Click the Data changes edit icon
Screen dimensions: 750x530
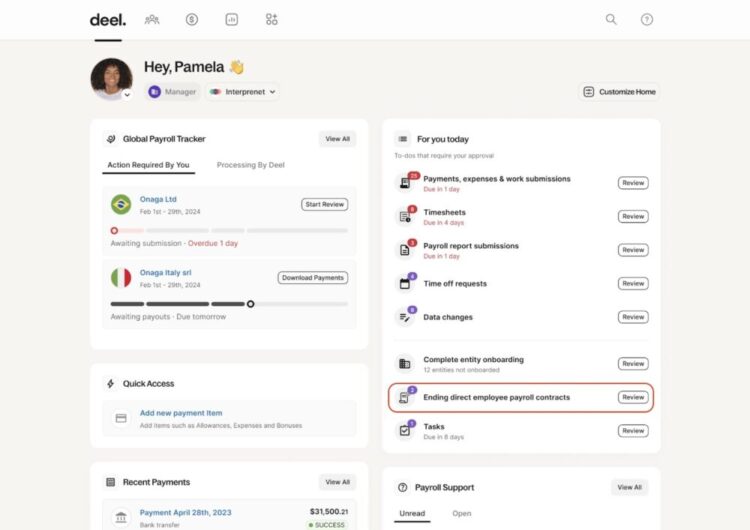(405, 317)
